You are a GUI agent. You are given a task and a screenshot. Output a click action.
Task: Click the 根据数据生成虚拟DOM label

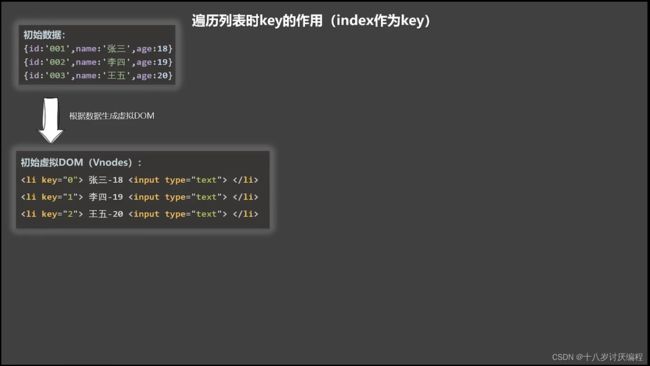[112, 116]
